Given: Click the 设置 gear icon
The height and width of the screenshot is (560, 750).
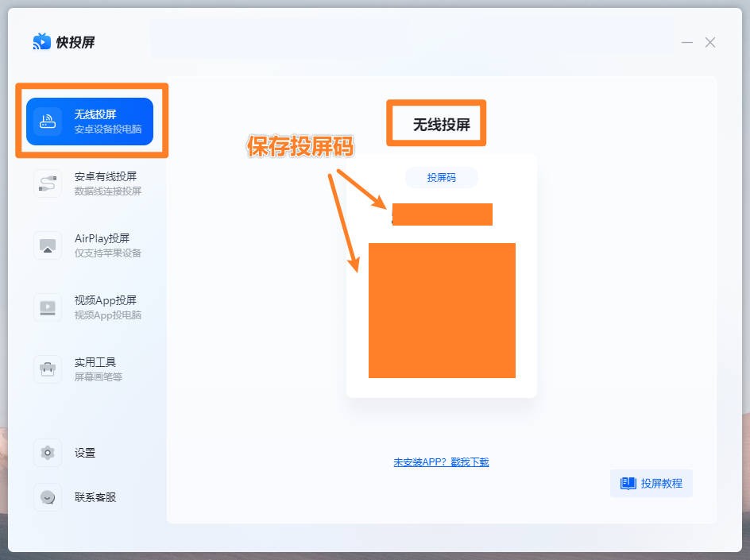Looking at the screenshot, I should pyautogui.click(x=47, y=452).
